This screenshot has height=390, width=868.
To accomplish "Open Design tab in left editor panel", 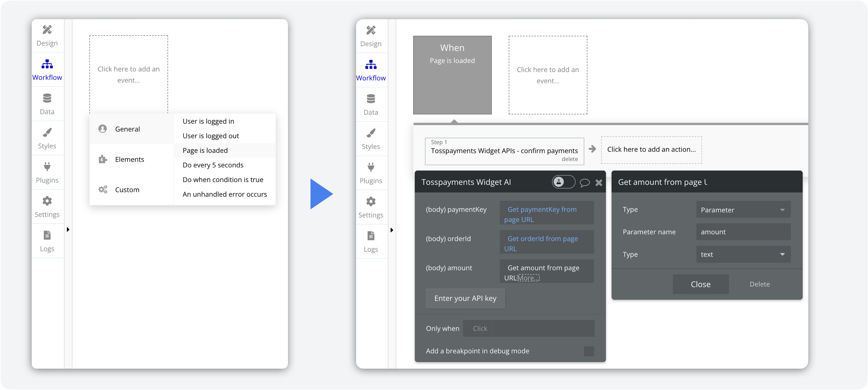I will (47, 36).
